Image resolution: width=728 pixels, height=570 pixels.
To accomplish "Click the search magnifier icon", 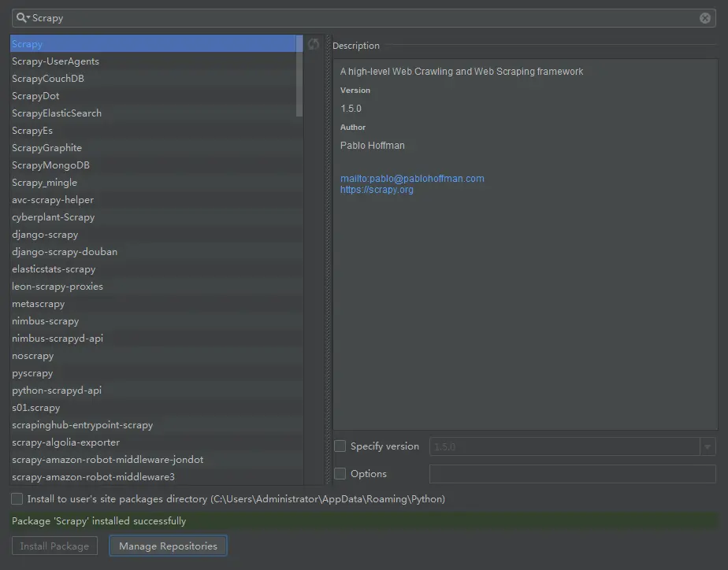I will click(x=22, y=18).
